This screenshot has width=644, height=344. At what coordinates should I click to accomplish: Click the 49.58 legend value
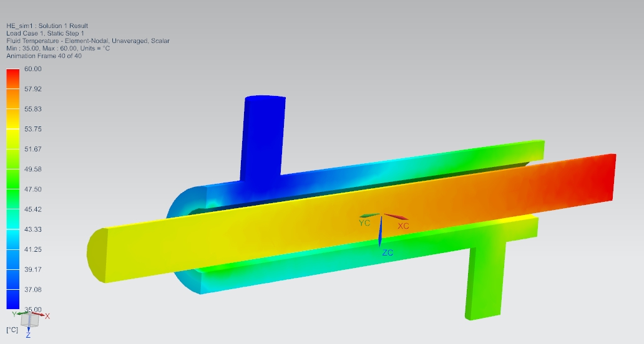[x=33, y=170]
